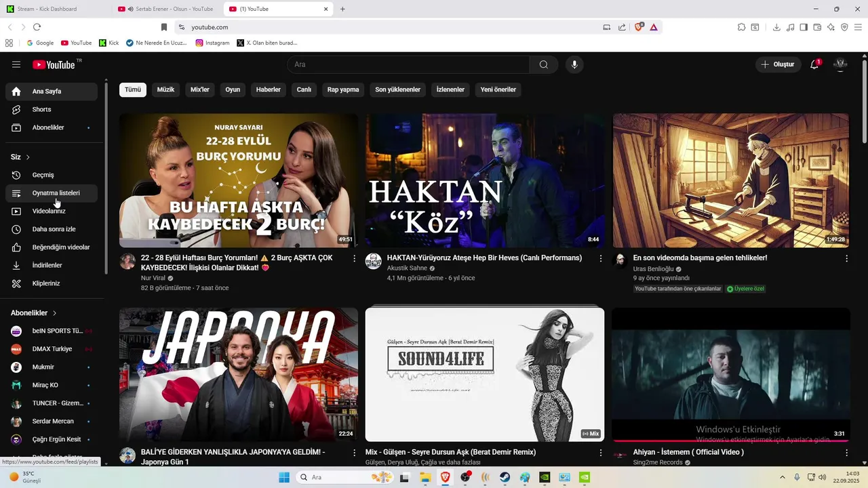This screenshot has width=868, height=488.
Task: Select the Canlı filter chip
Action: (x=304, y=89)
